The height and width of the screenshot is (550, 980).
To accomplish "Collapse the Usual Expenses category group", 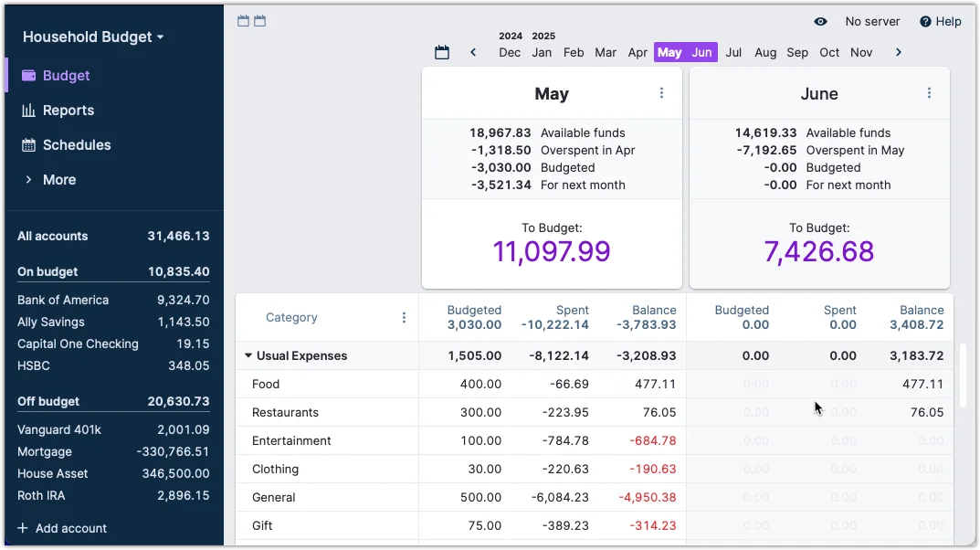I will click(x=248, y=356).
